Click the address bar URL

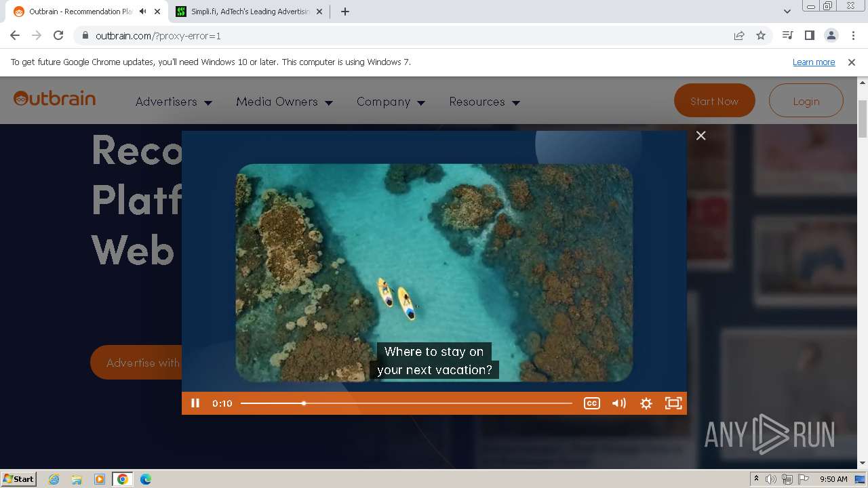[158, 36]
